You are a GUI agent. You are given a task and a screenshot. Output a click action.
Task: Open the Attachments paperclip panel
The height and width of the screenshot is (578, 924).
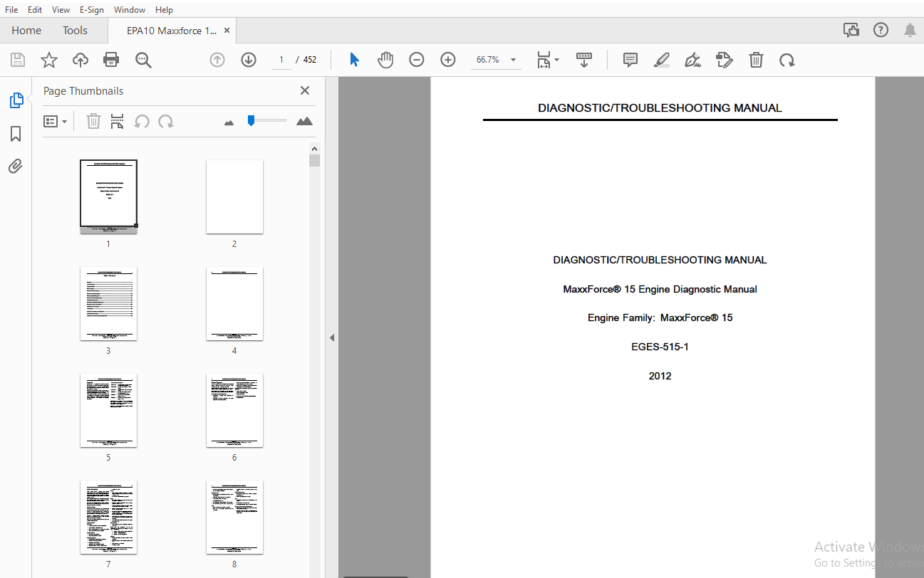click(16, 167)
